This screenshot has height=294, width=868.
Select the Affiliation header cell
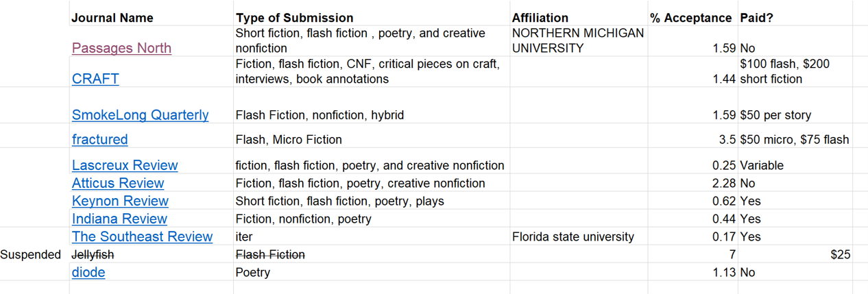pyautogui.click(x=579, y=18)
